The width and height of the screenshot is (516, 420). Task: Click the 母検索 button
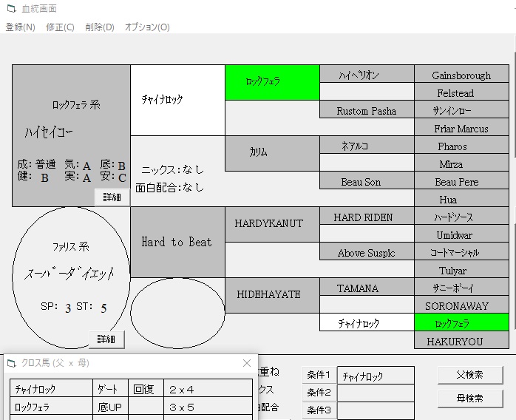coord(470,399)
